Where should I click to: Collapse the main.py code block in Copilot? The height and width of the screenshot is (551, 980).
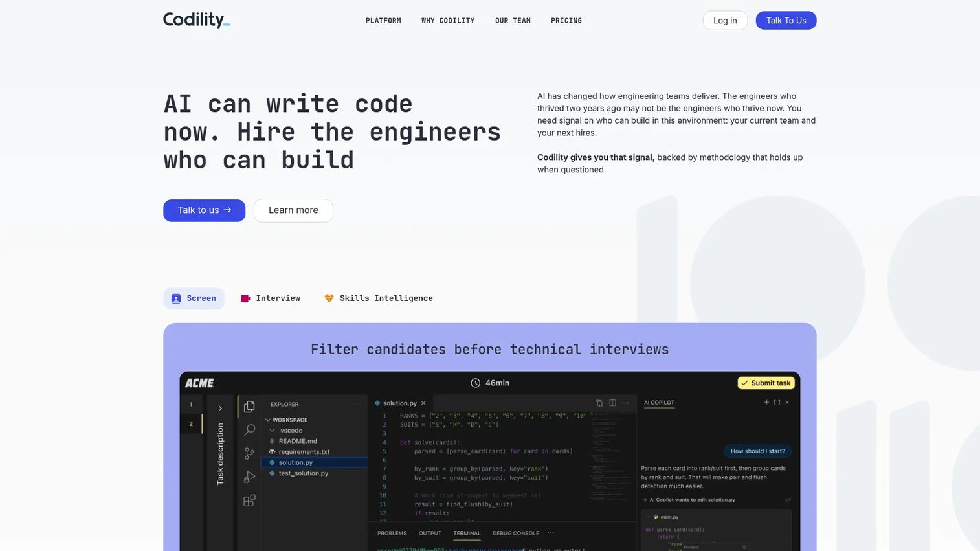(x=648, y=517)
